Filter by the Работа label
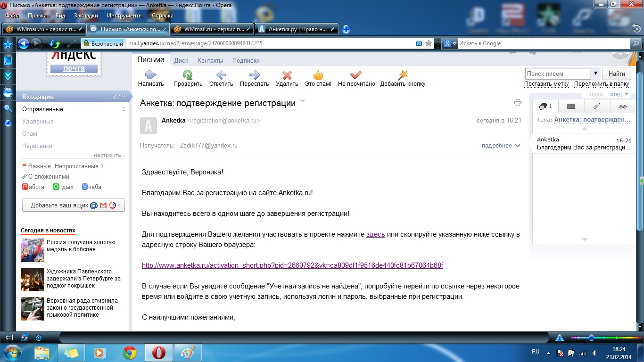Image resolution: width=644 pixels, height=362 pixels. pos(33,187)
